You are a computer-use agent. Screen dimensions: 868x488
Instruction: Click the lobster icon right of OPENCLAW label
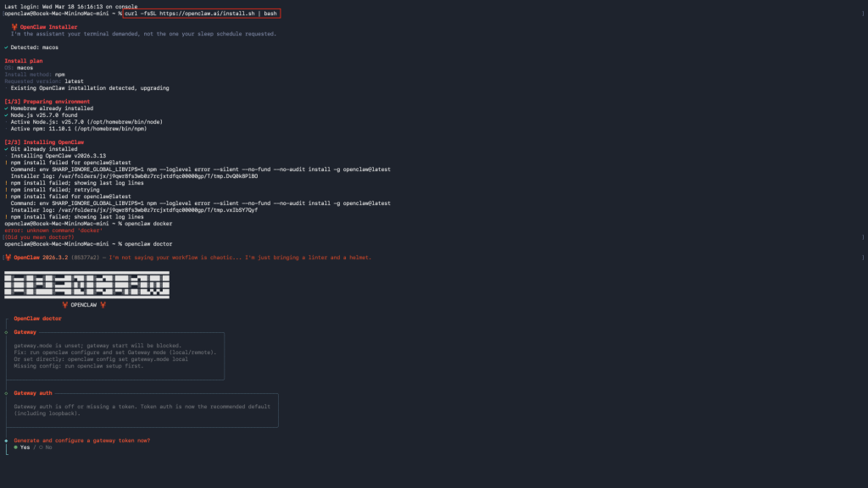pyautogui.click(x=103, y=305)
